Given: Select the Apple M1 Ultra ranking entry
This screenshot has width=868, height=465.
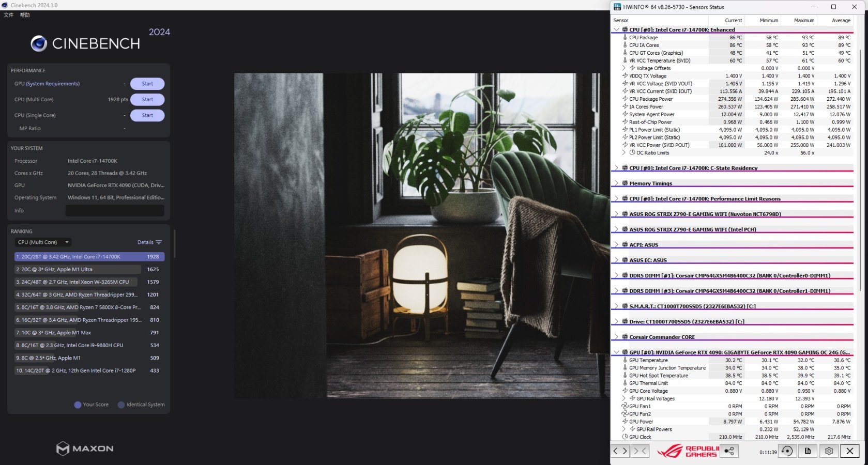Looking at the screenshot, I should pos(78,269).
